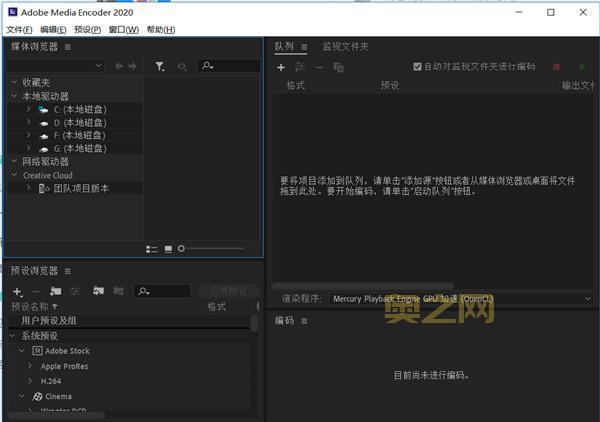Screen dimensions: 600x422
Task: Collapse the 本地驱动器 section
Action: [14, 96]
